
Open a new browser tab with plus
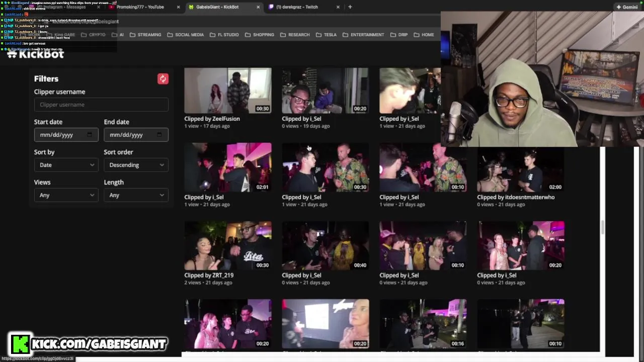350,7
